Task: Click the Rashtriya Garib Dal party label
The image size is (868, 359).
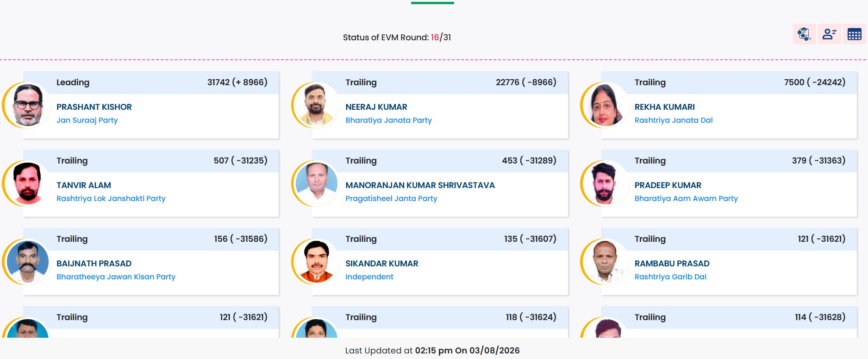Action: pyautogui.click(x=670, y=277)
